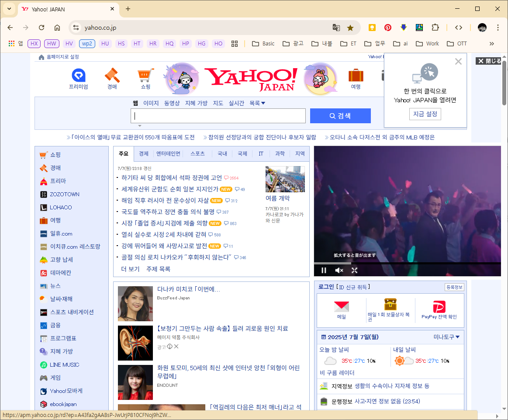
Task: Switch search to 이미지 tab
Action: pyautogui.click(x=151, y=103)
